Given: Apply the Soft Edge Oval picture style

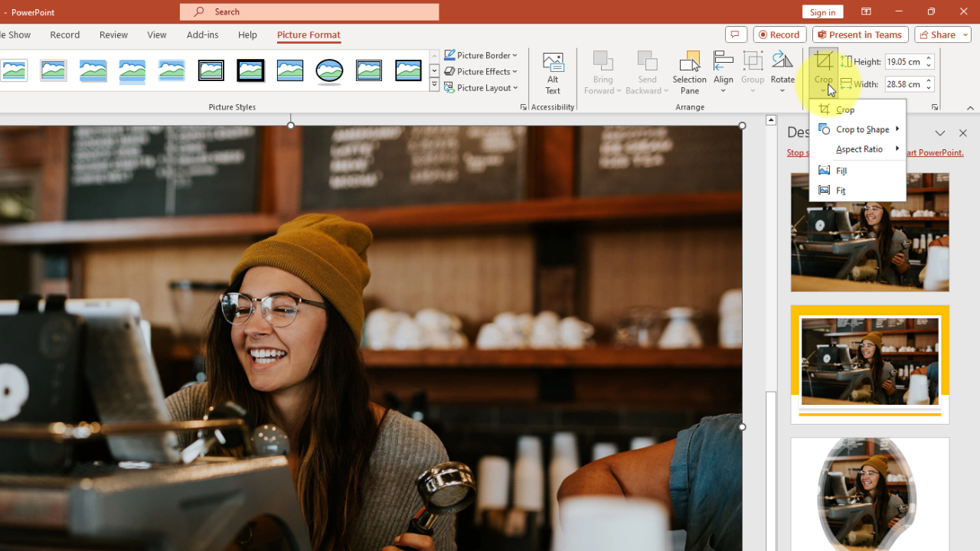Looking at the screenshot, I should 329,70.
